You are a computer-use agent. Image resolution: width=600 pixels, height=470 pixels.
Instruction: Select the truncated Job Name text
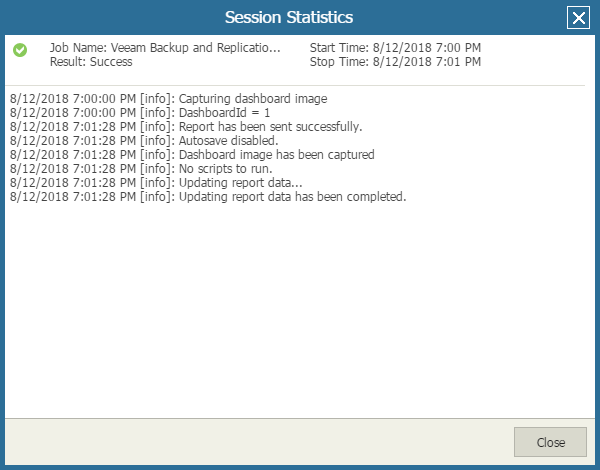(x=165, y=47)
